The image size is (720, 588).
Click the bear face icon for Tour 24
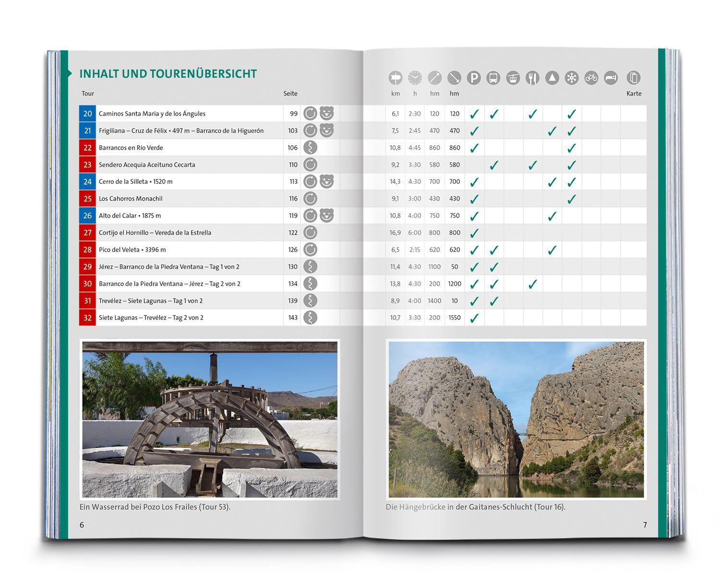[326, 182]
